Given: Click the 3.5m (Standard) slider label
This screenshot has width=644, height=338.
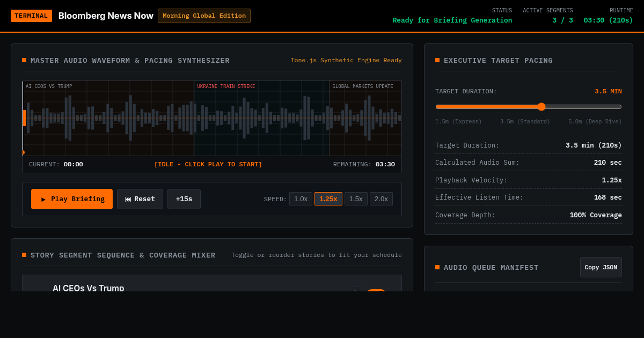Looking at the screenshot, I should [525, 122].
